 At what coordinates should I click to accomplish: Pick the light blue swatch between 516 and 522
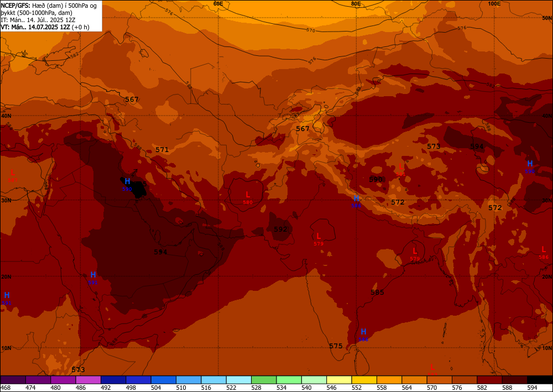[213, 380]
